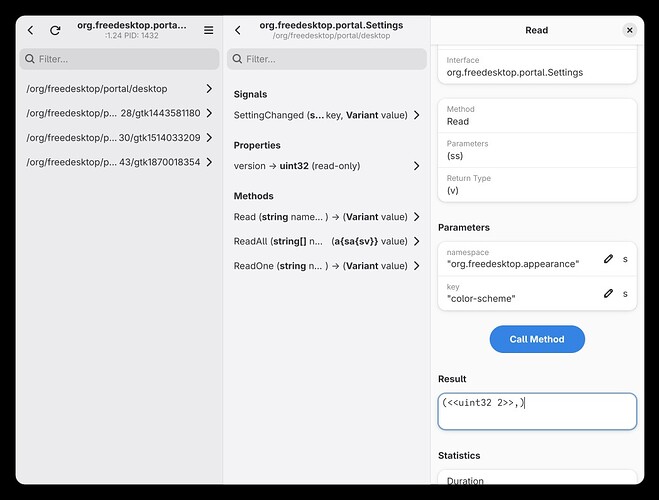Click the Properties section heading
This screenshot has height=500, width=659.
257,145
